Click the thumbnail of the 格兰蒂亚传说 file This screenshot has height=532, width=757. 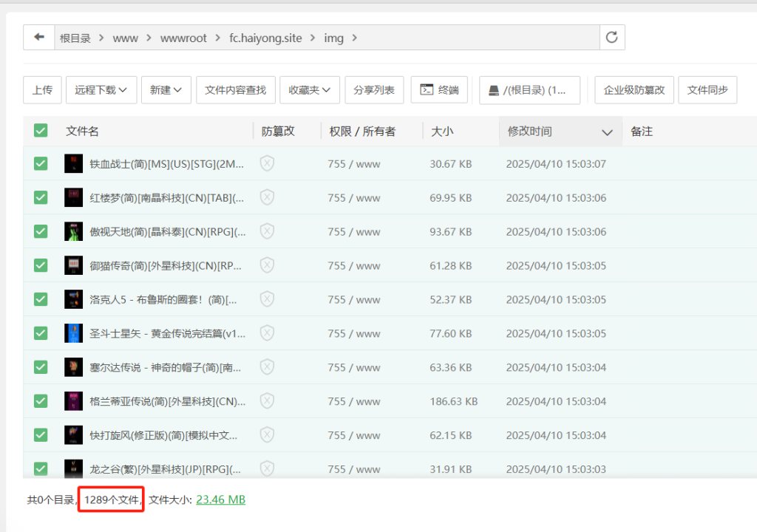pos(73,401)
